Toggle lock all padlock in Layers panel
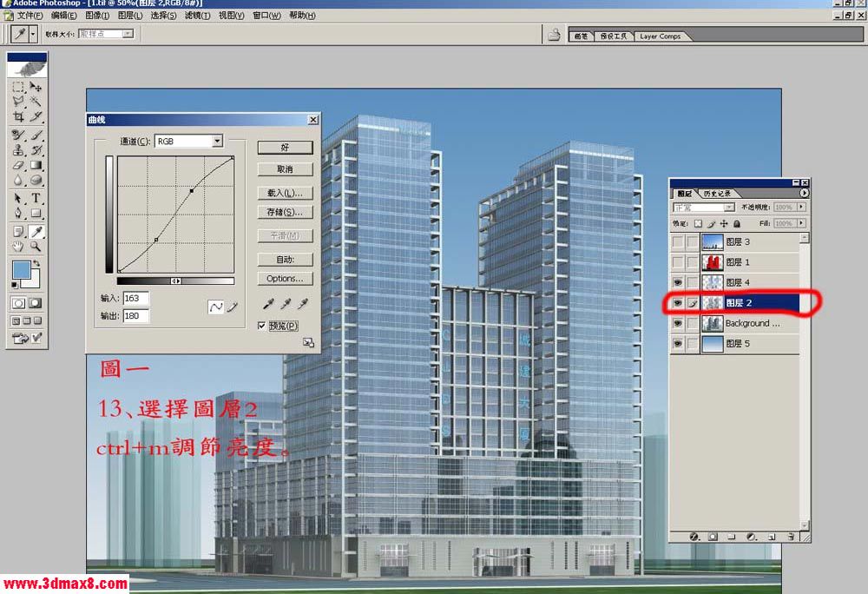Image resolution: width=868 pixels, height=594 pixels. click(x=737, y=224)
